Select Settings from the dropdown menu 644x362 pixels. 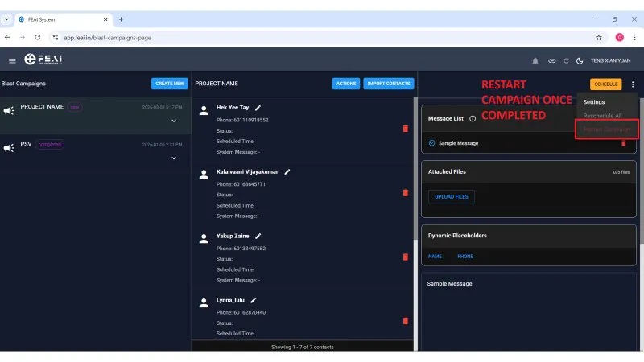[594, 102]
